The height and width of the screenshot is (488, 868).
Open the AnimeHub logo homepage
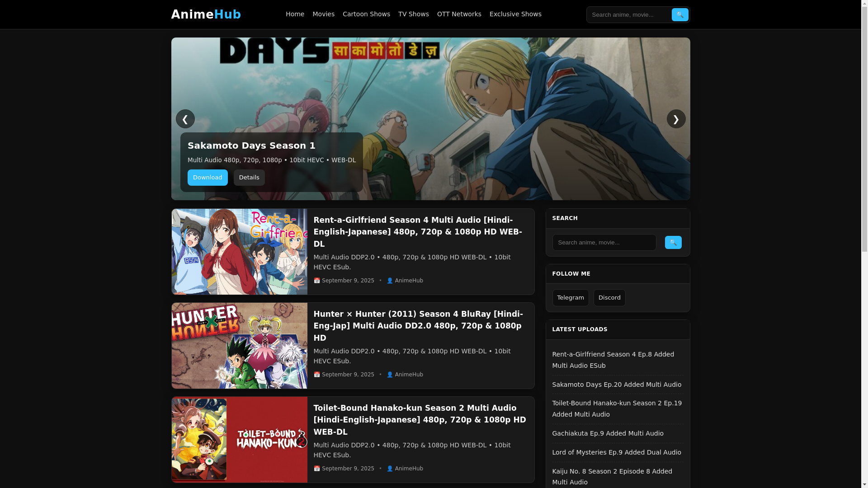point(206,14)
